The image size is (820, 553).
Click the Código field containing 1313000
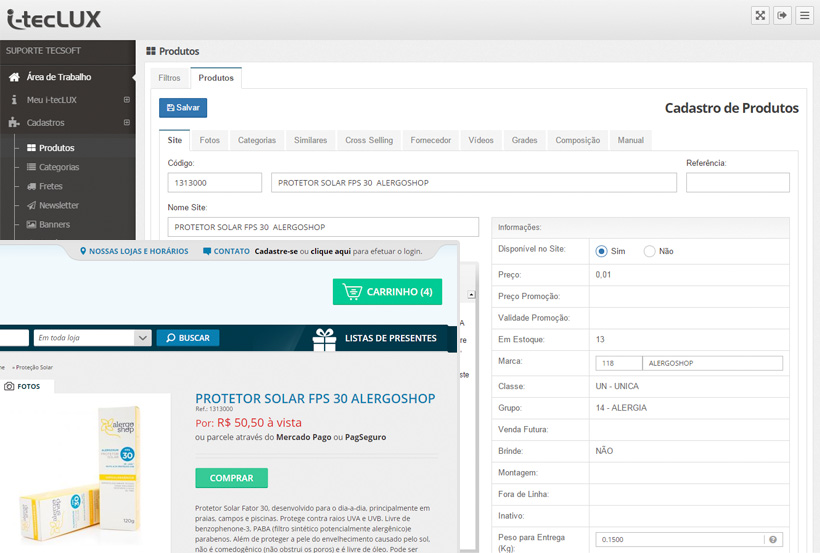coord(215,183)
